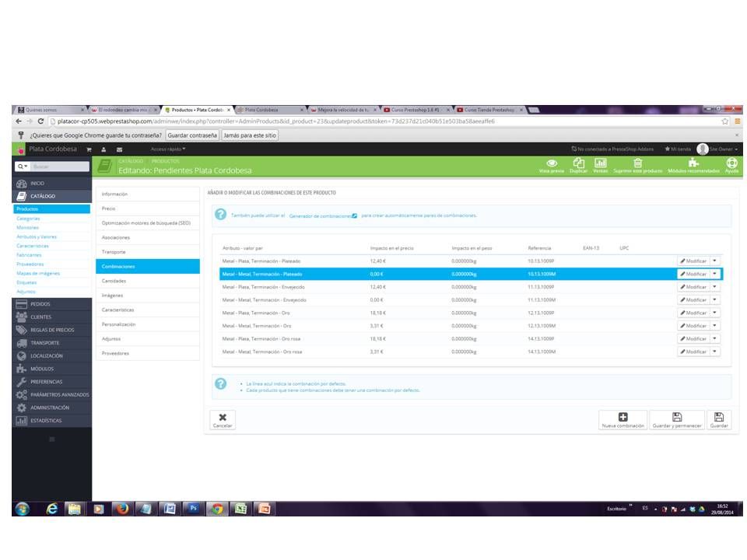Click Suprimir este producto trash icon
Screen dimensions: 747x560
[637, 166]
